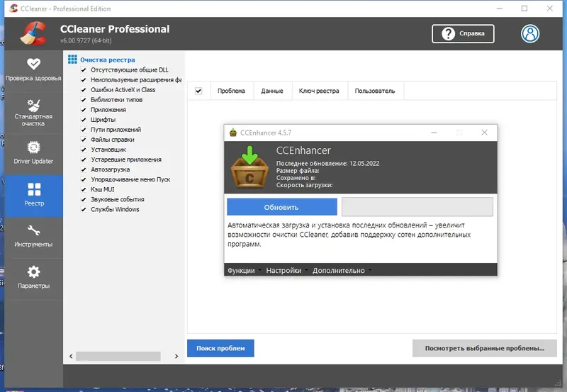This screenshot has width=567, height=392.
Task: Click the 'Последнее обновление: 12.05.2022' text
Action: (327, 163)
